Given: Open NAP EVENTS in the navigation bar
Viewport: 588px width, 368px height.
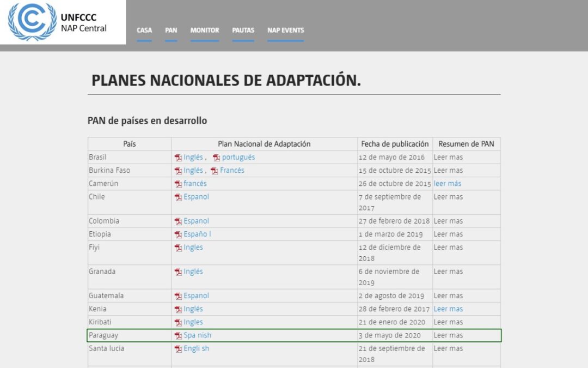Looking at the screenshot, I should 285,31.
